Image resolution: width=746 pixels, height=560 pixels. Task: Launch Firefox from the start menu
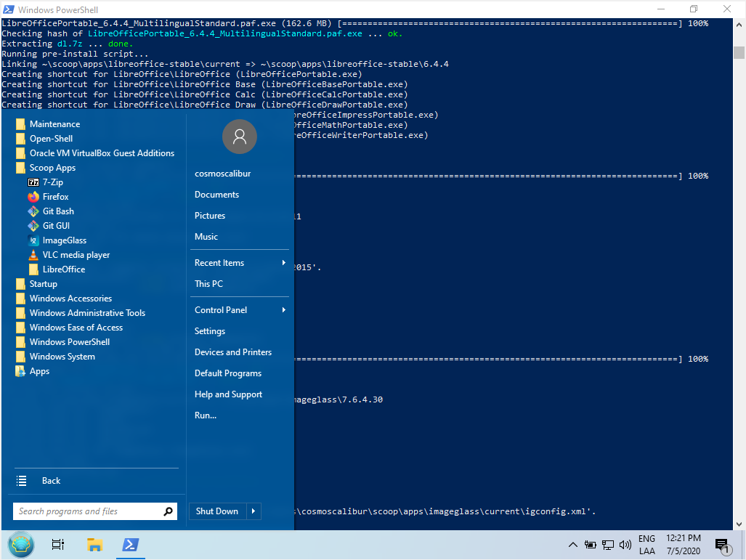[55, 197]
